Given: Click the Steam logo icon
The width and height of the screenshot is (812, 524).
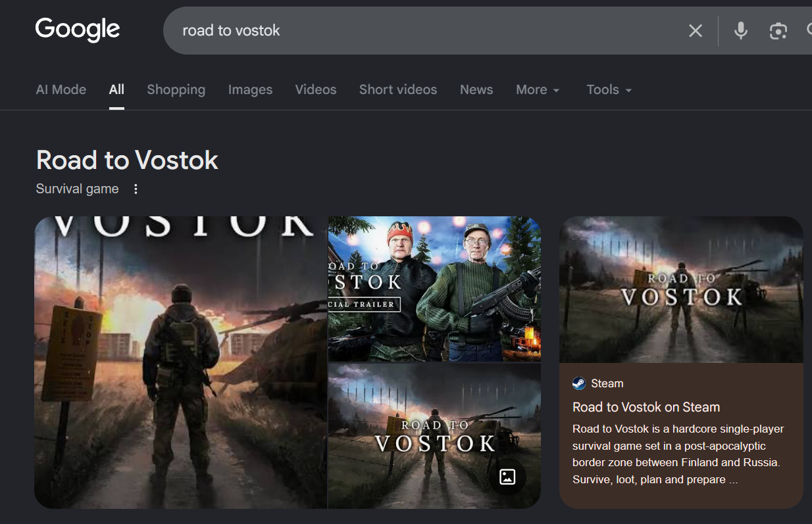Looking at the screenshot, I should click(x=579, y=383).
